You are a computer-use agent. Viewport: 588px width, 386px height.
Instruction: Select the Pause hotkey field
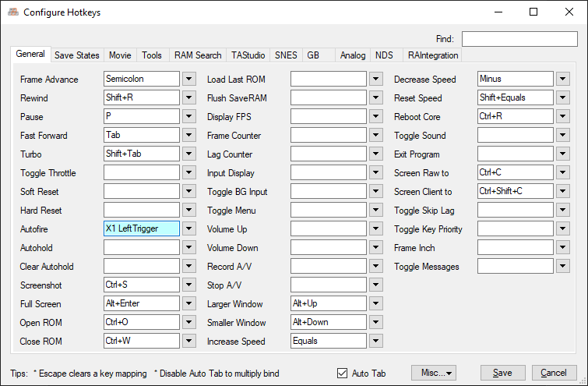coord(142,116)
